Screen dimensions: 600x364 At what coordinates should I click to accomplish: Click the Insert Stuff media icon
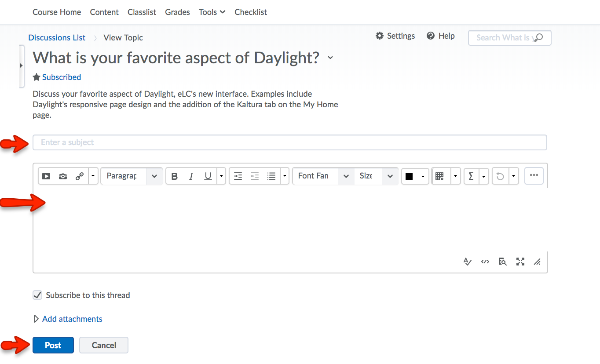point(46,176)
